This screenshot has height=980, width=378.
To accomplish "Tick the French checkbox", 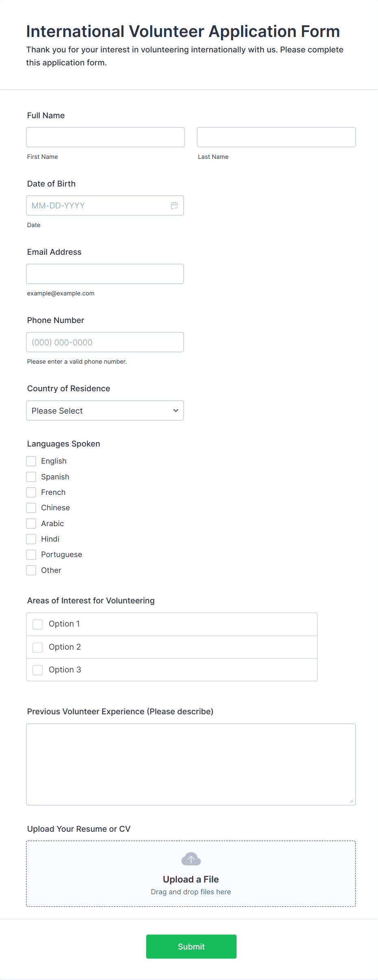I will pos(31,492).
